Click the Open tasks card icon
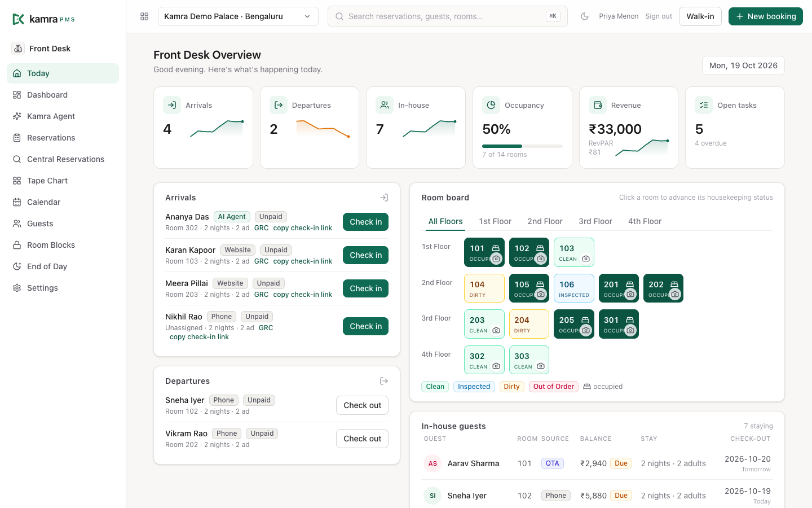The image size is (812, 508). [704, 105]
